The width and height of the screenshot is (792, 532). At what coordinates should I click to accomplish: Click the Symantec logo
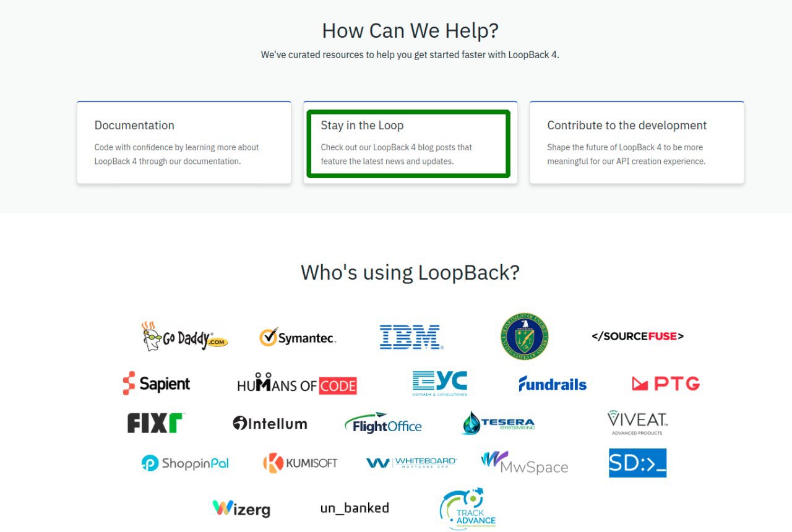298,338
